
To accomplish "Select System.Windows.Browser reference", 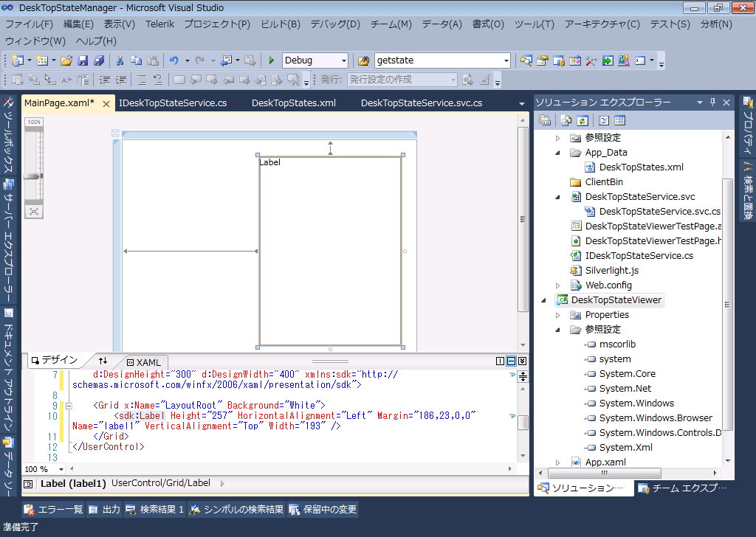I will coord(656,418).
